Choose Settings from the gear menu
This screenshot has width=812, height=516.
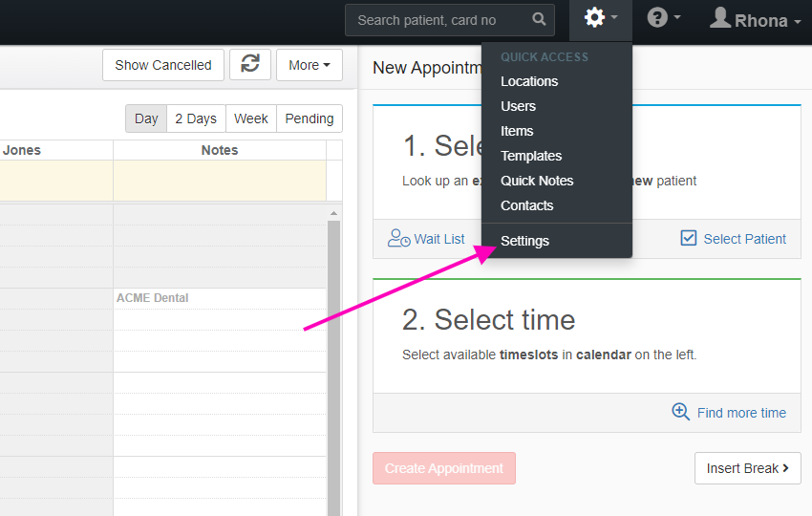tap(524, 241)
